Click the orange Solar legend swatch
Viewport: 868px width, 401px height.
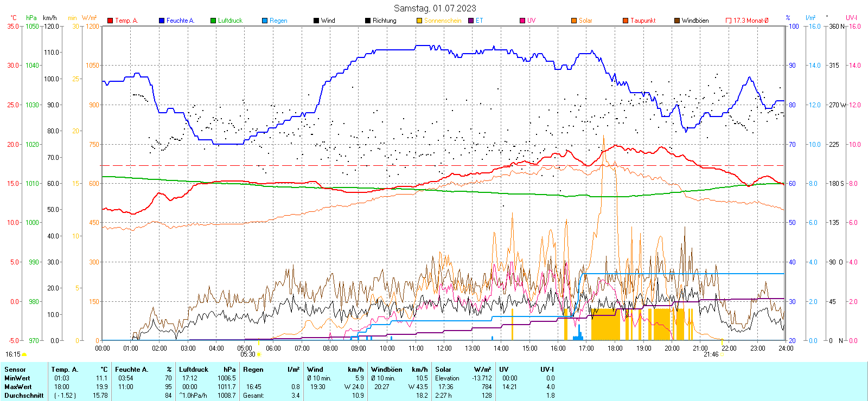(x=574, y=21)
